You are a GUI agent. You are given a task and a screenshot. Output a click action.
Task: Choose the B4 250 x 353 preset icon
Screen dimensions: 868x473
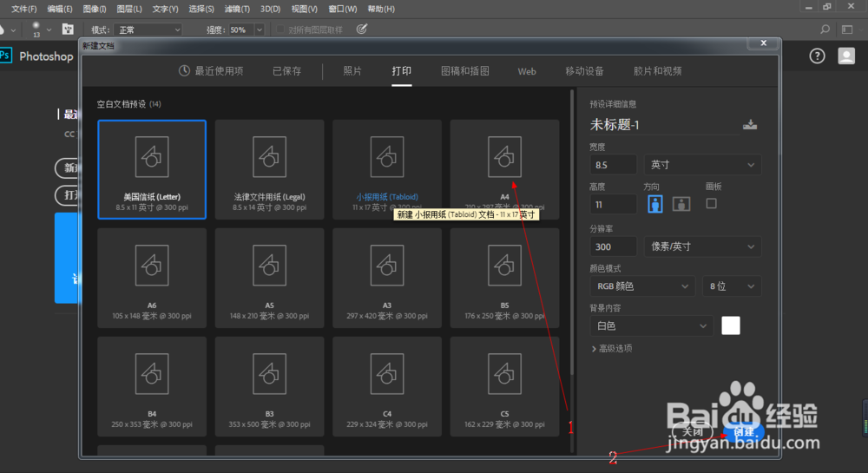pos(152,375)
